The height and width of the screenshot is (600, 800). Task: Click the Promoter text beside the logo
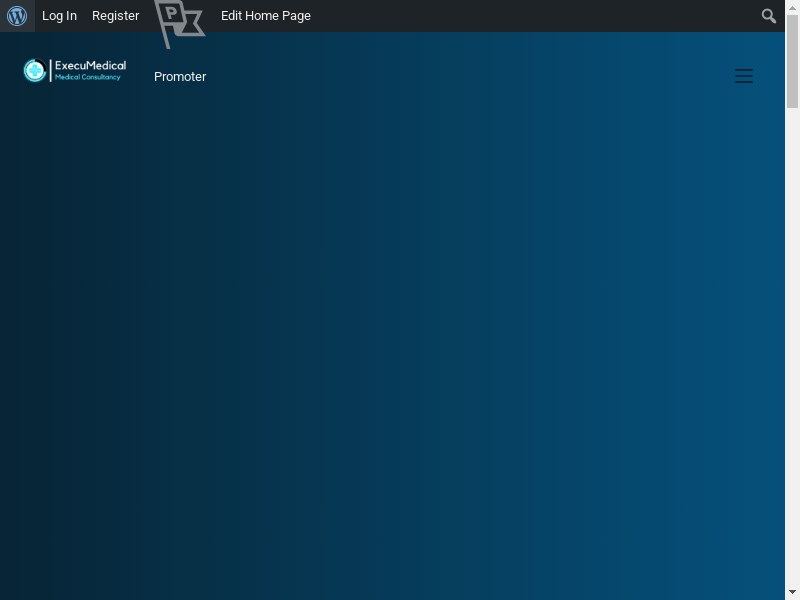(x=180, y=77)
